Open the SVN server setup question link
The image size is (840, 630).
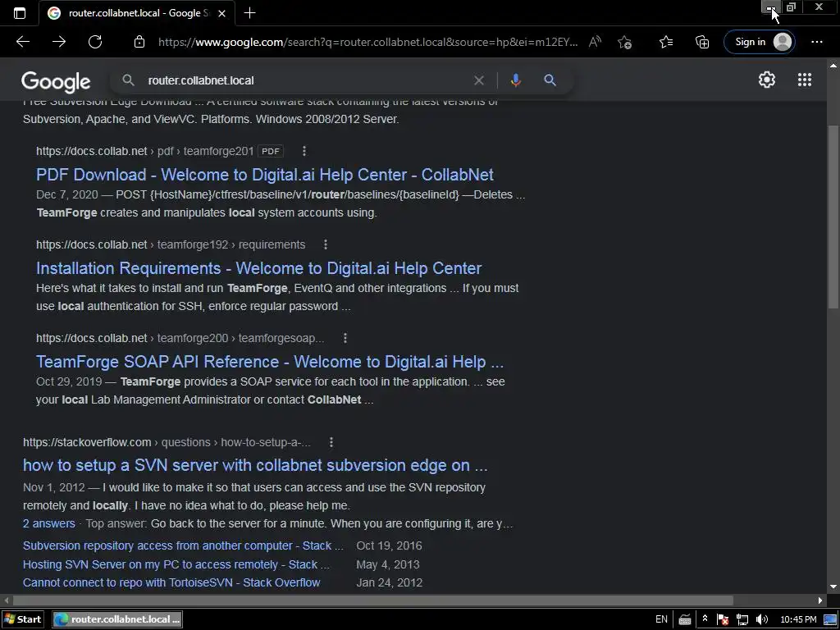tap(255, 465)
